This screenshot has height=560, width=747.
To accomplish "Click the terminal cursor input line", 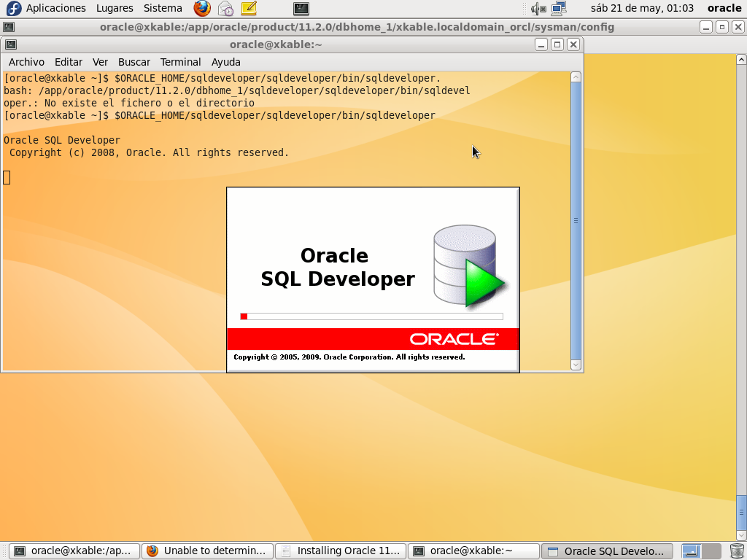I will click(x=7, y=178).
